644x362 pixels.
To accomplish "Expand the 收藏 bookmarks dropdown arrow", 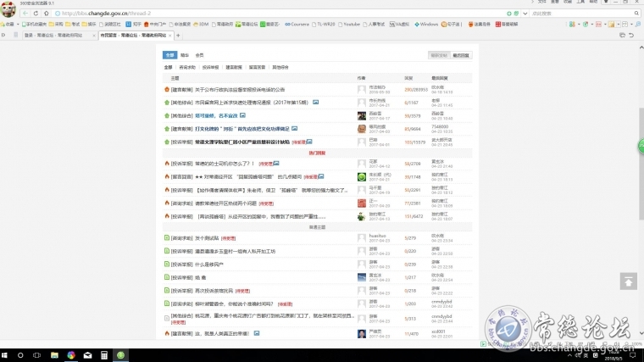I will click(x=18, y=25).
